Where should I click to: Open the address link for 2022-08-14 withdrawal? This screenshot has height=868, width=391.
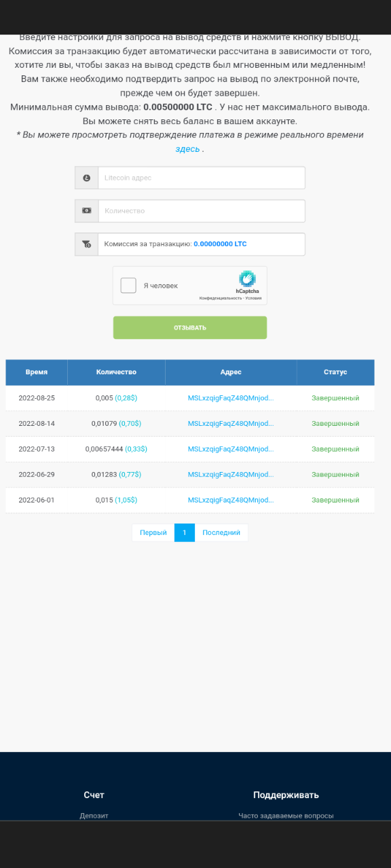(231, 423)
